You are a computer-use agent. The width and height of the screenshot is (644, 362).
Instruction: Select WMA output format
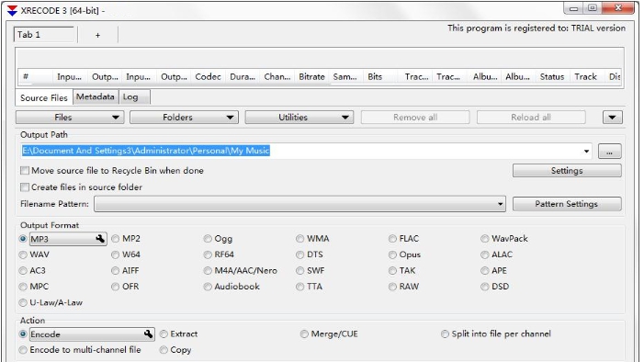click(x=300, y=239)
